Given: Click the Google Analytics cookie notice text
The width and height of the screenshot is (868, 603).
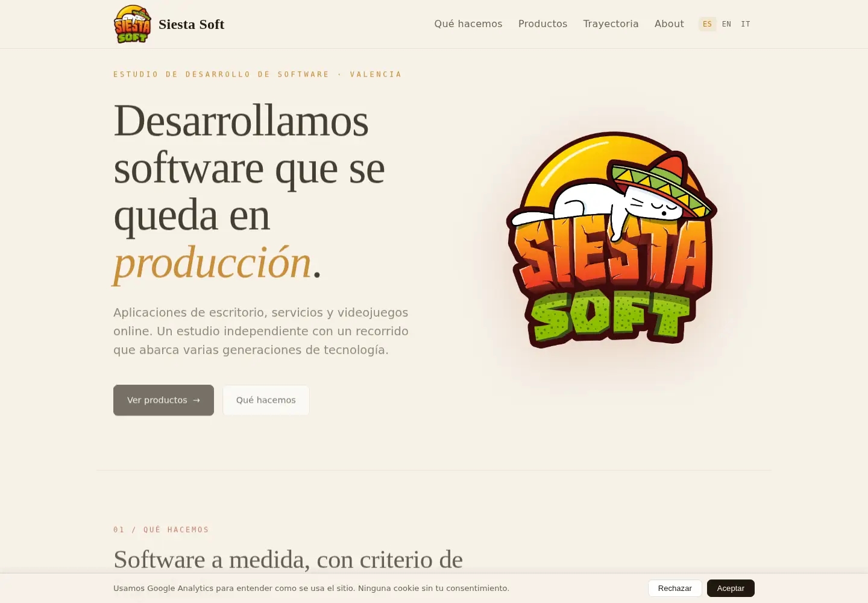Looking at the screenshot, I should point(311,588).
